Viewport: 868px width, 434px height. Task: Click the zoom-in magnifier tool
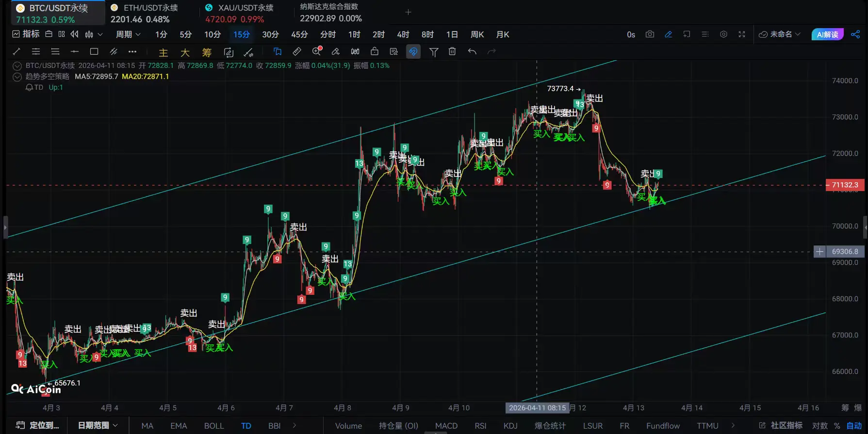(317, 51)
